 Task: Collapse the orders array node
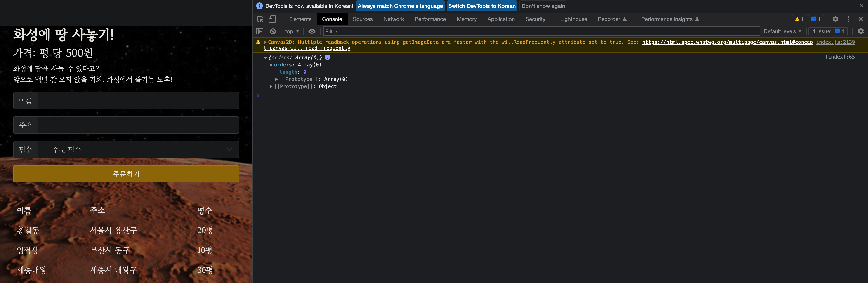(271, 65)
